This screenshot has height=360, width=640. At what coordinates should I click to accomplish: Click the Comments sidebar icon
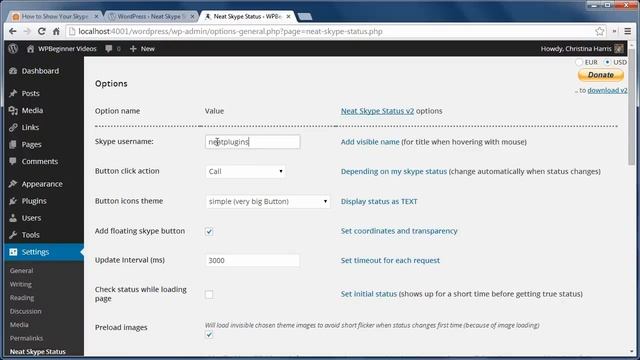click(x=13, y=161)
